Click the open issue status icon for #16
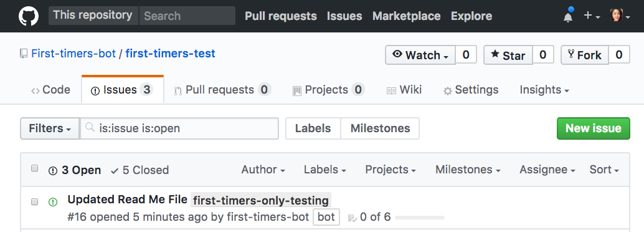The height and width of the screenshot is (232, 644). (x=53, y=202)
